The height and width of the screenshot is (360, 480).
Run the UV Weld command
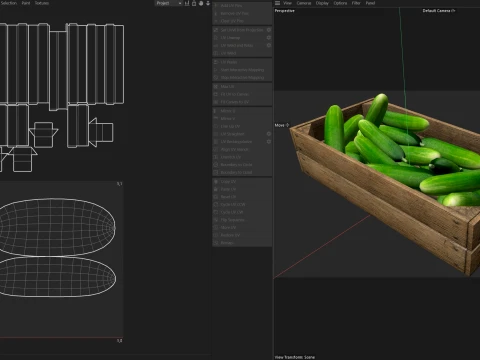pyautogui.click(x=242, y=53)
